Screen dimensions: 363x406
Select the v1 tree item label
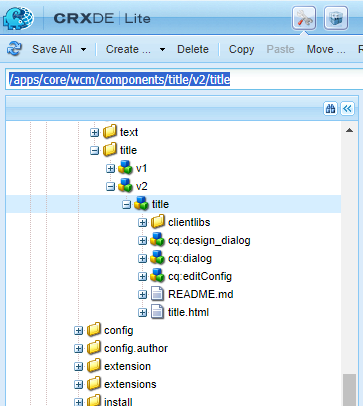(141, 168)
